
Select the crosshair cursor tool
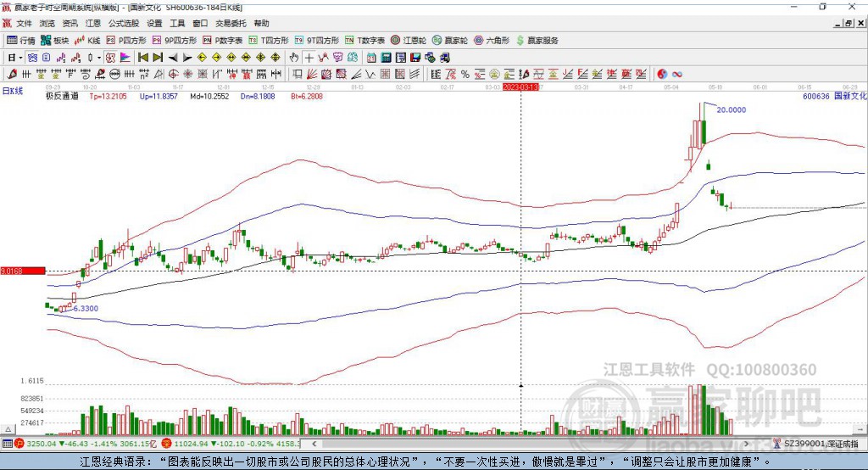click(309, 57)
